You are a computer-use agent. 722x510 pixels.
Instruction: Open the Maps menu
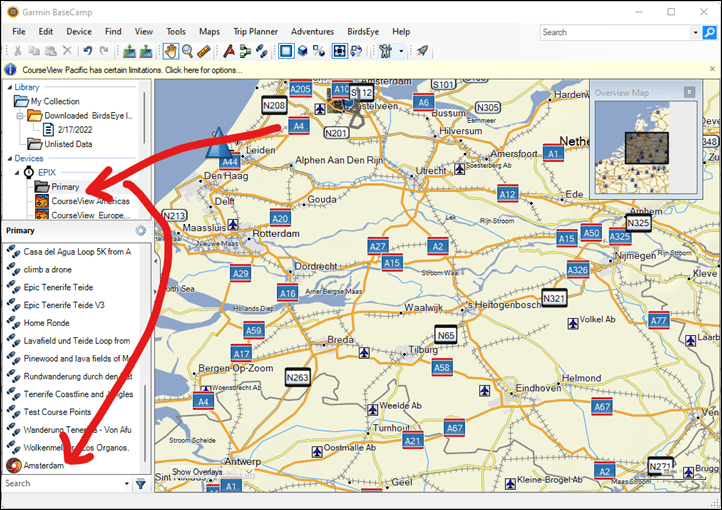(209, 31)
